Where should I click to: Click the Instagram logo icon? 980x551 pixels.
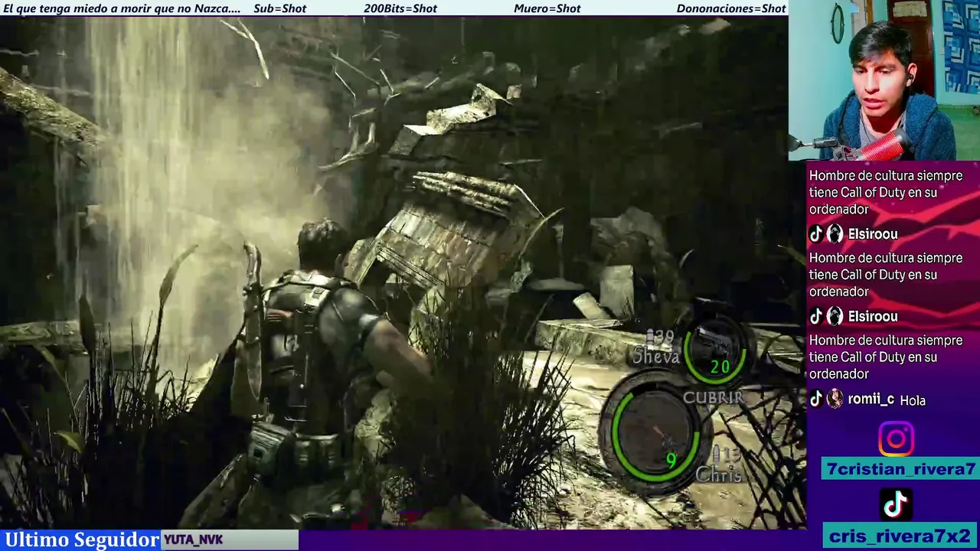pos(896,439)
